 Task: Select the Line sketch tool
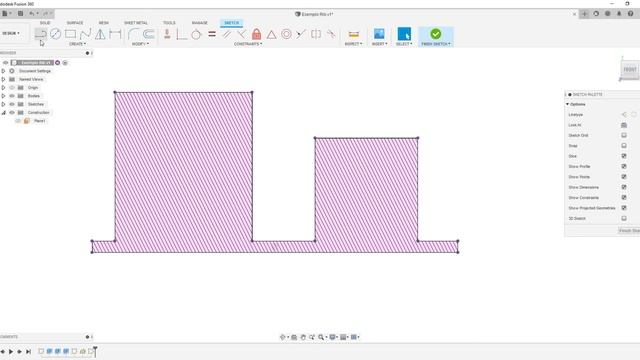coord(40,34)
